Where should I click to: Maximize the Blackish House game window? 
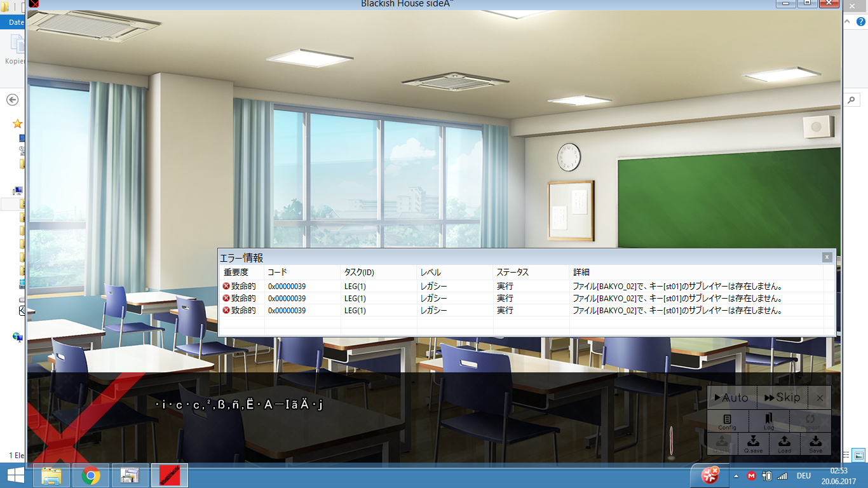807,3
